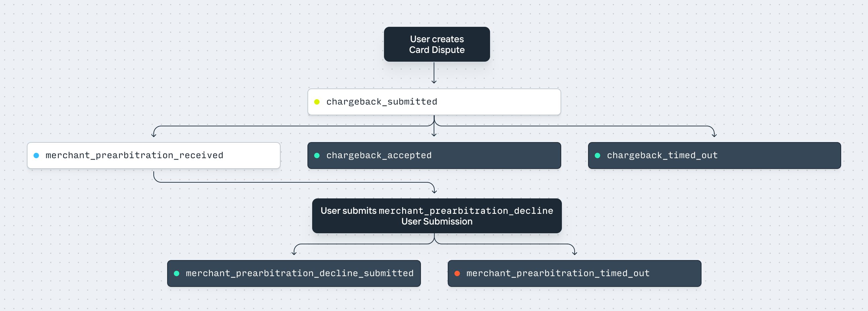Click the green dot on chargeback_timed_out
This screenshot has width=868, height=311.
(x=597, y=155)
